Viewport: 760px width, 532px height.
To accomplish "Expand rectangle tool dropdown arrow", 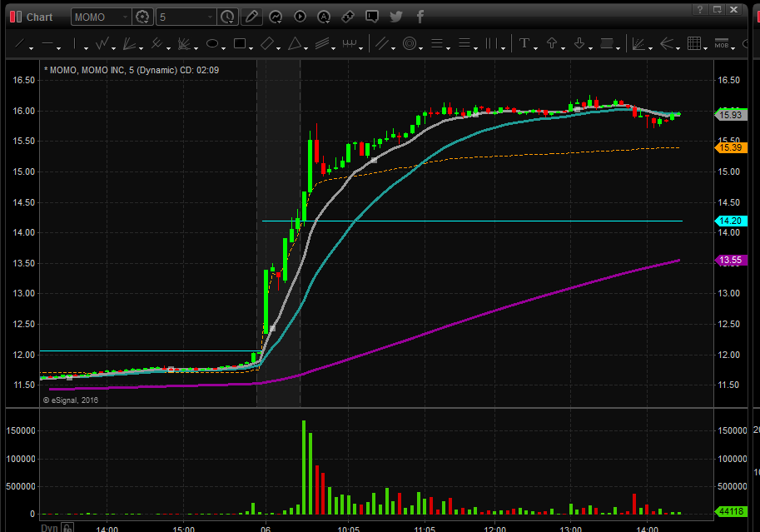I will (x=251, y=48).
